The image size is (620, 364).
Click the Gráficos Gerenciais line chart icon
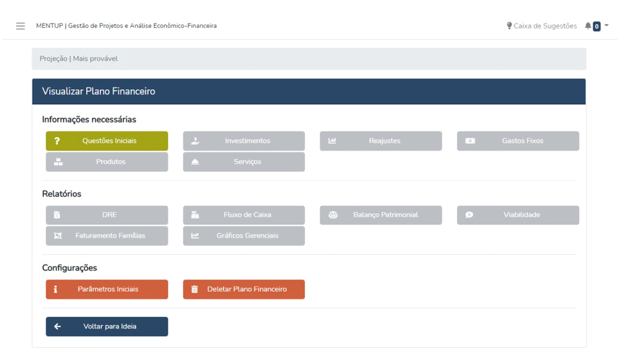click(x=195, y=236)
